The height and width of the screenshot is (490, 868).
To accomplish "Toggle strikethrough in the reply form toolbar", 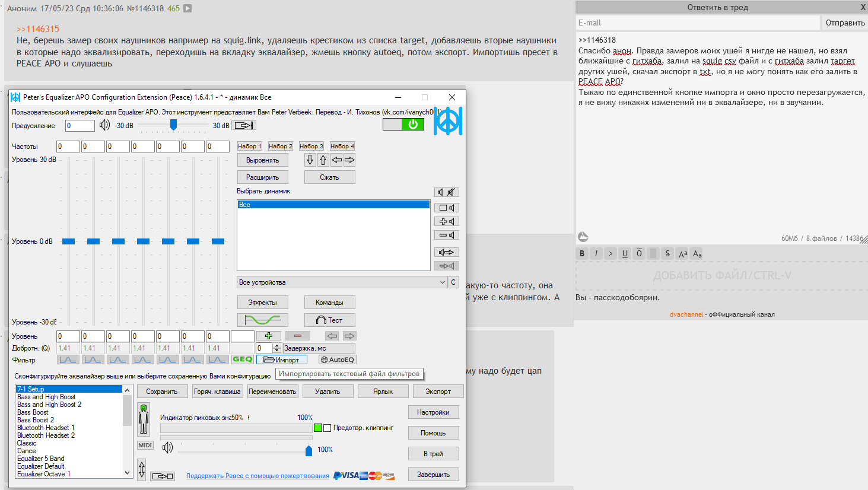I will [x=667, y=253].
